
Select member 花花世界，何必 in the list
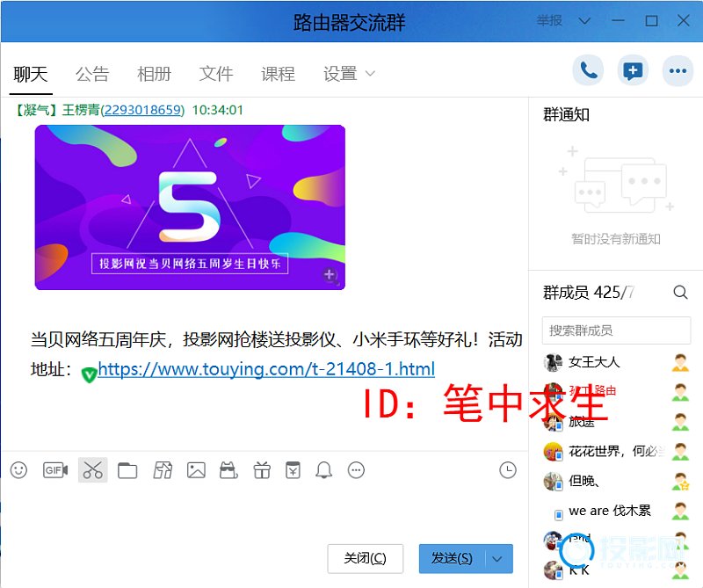pyautogui.click(x=616, y=451)
